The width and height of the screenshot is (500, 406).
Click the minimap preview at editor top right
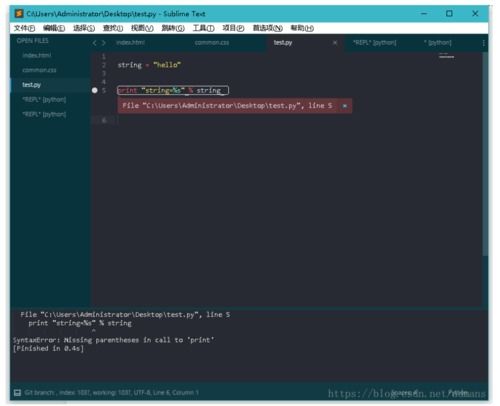tap(446, 56)
